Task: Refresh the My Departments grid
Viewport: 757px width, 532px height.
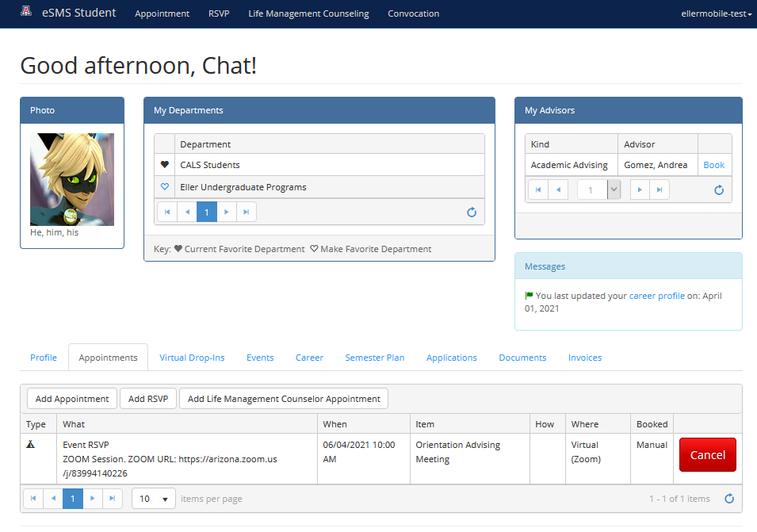Action: [x=472, y=212]
